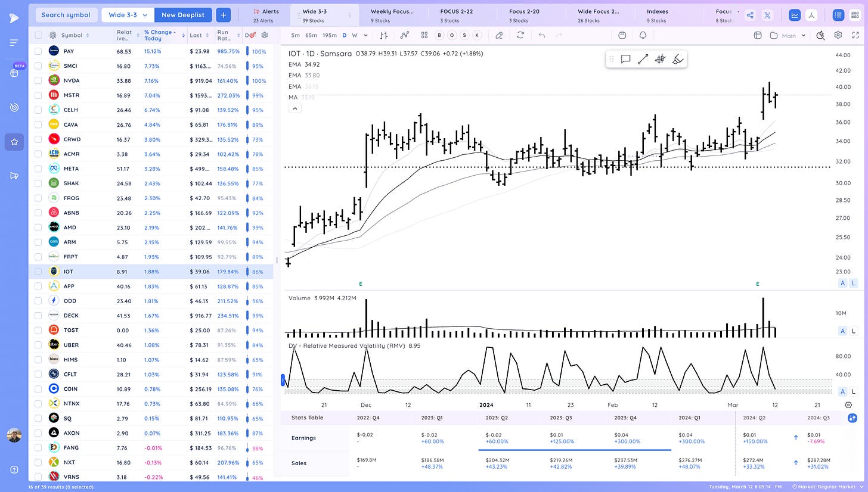
Task: Tick the select-all checkbox in watchlist header
Action: 38,35
